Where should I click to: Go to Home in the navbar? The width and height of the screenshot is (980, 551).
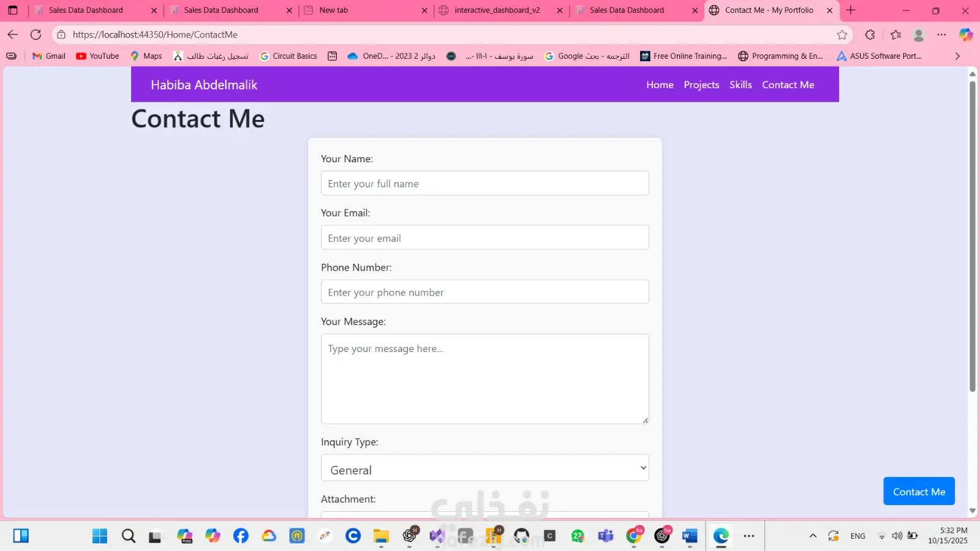point(660,85)
